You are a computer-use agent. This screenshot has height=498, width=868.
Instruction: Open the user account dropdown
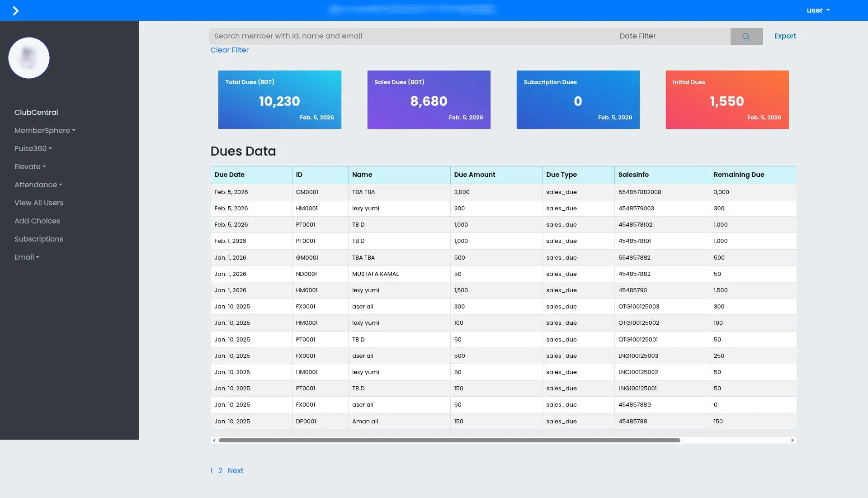817,10
